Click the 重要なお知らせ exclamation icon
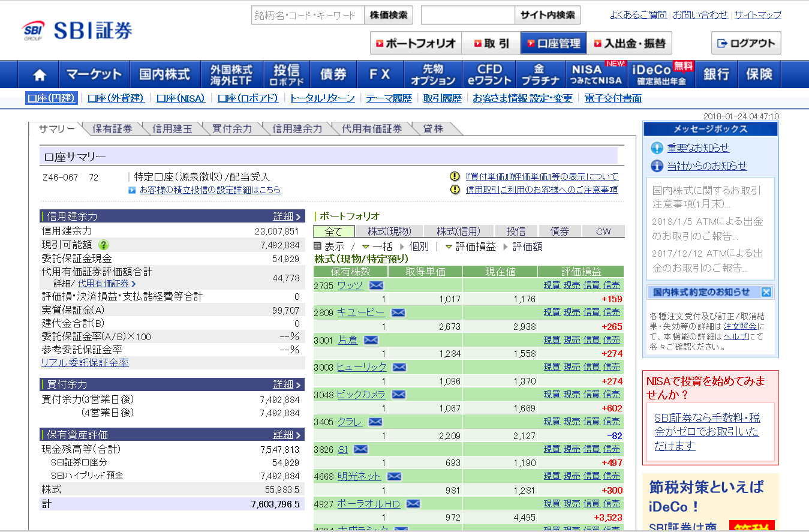Screen dimensions: 809x532 coord(657,148)
